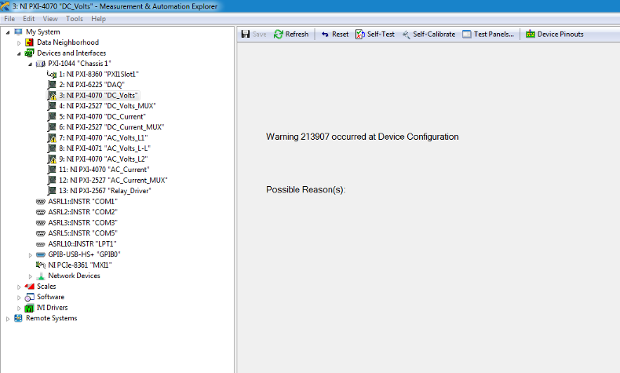This screenshot has height=373, width=620.
Task: Click the Refresh toolbar icon
Action: (x=278, y=34)
